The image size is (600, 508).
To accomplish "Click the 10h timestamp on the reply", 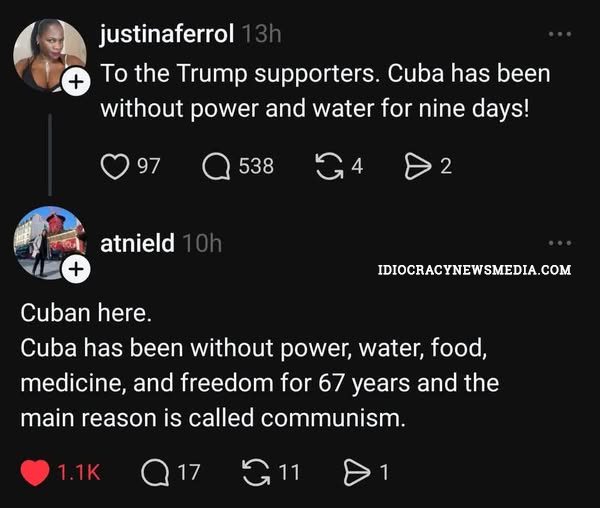I will [203, 243].
